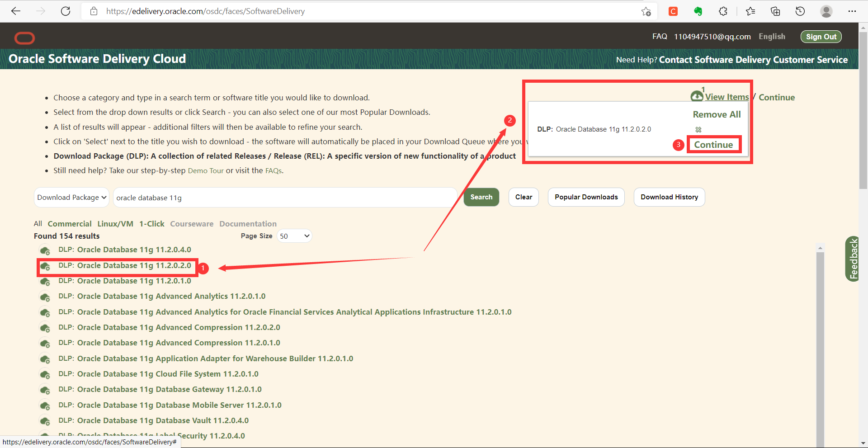This screenshot has height=448, width=868.
Task: Open the Favorites list icon
Action: pyautogui.click(x=750, y=11)
